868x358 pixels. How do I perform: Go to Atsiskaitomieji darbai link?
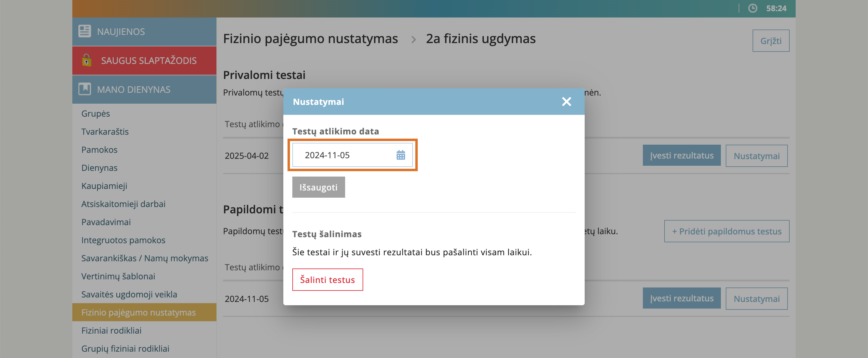pyautogui.click(x=123, y=204)
